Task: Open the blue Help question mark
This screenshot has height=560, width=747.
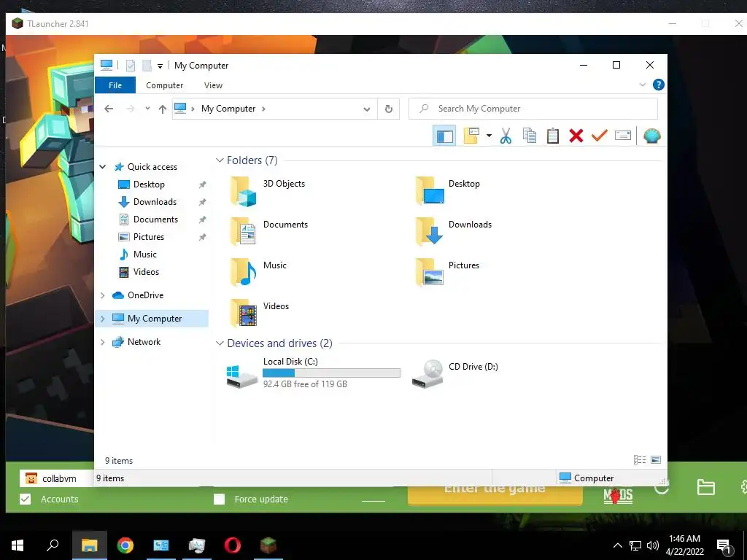Action: point(659,85)
